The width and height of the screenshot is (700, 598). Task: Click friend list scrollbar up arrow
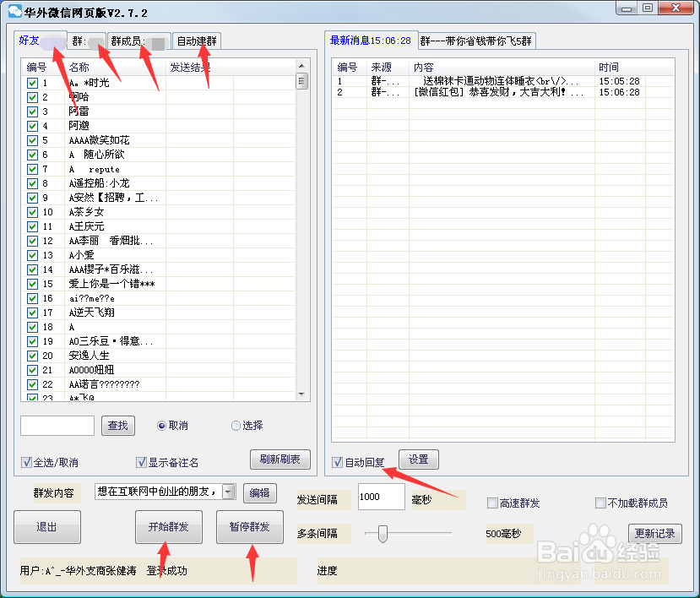click(301, 66)
